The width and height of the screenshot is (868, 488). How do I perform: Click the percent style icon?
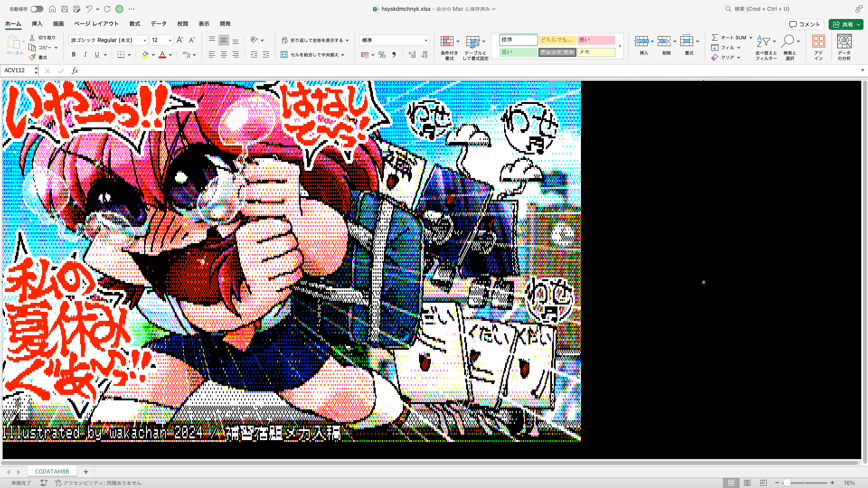pos(382,55)
